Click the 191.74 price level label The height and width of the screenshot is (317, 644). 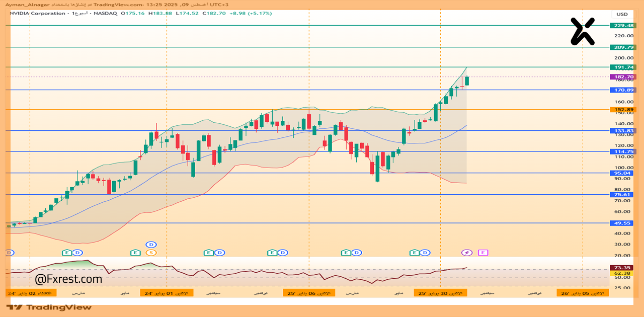coord(623,67)
